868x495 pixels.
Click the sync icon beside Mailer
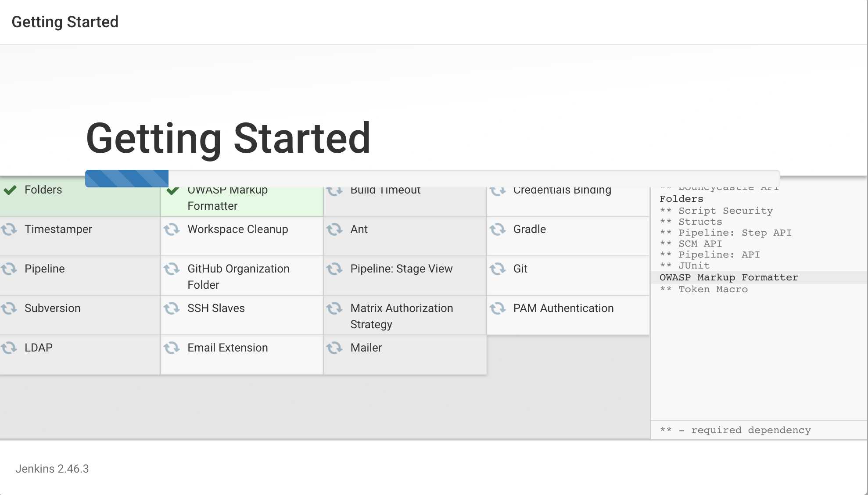click(334, 348)
